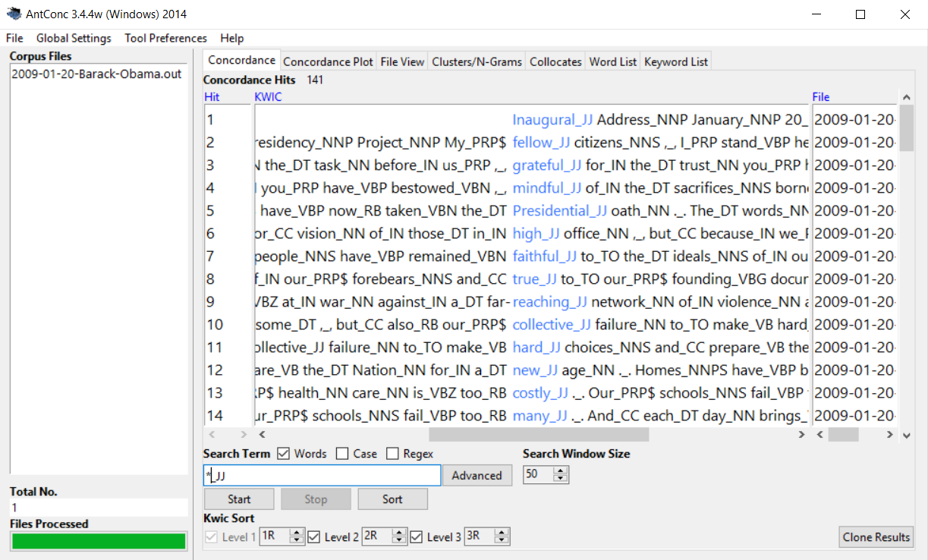The width and height of the screenshot is (928, 560).
Task: Enable the Case checkbox
Action: click(x=342, y=454)
